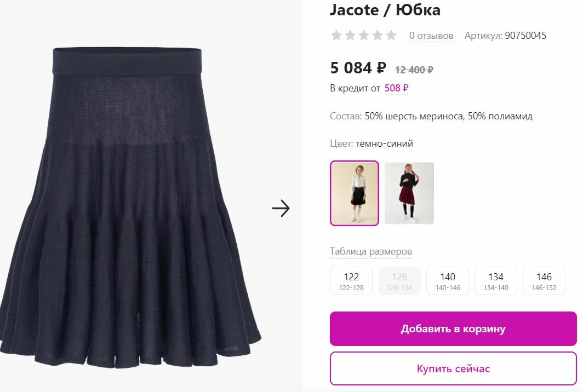
Task: Click the next image arrow
Action: point(281,209)
